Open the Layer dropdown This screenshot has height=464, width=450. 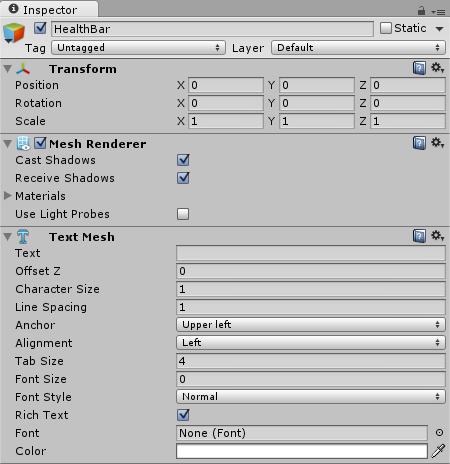click(358, 48)
